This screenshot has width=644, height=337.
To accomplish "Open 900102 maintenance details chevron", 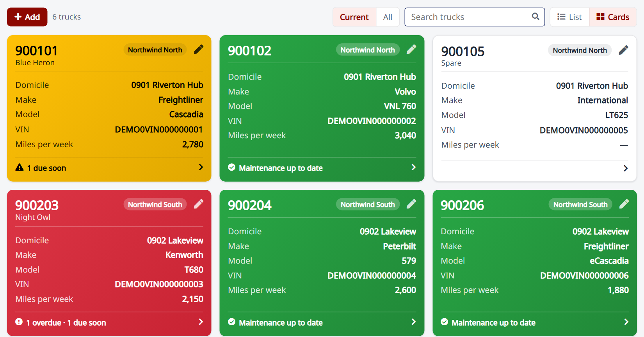I will click(413, 167).
